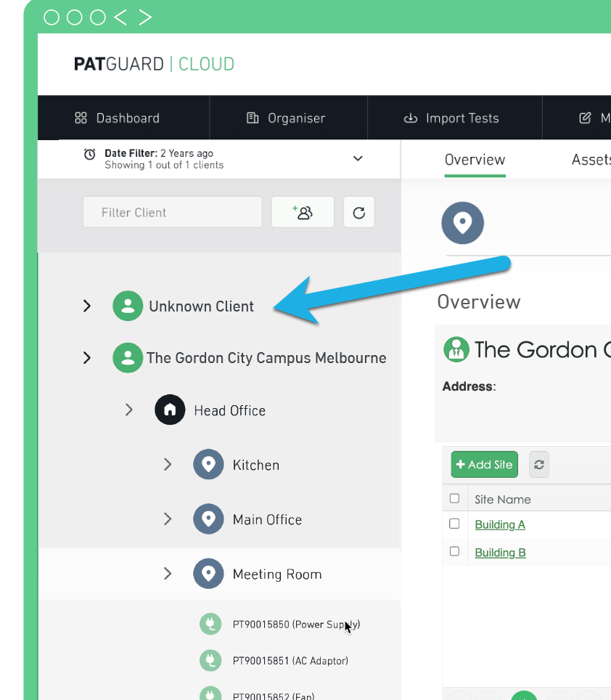Select the Meeting Room tree item
This screenshot has width=611, height=700.
tap(277, 574)
